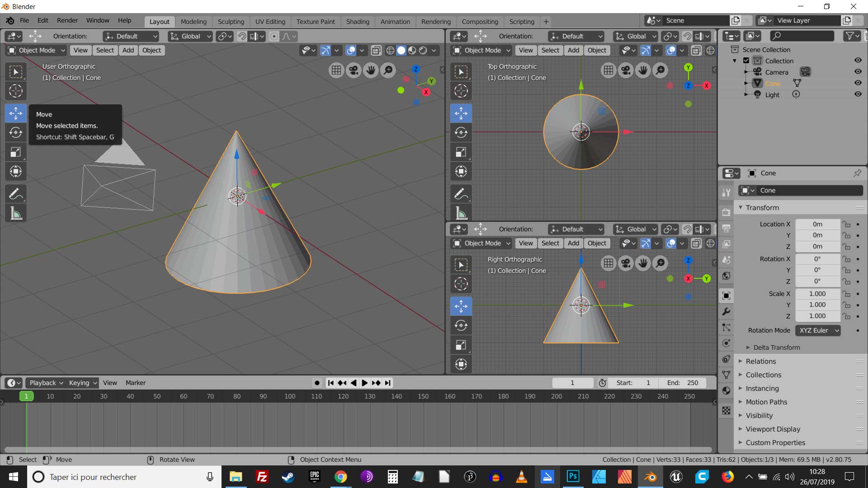
Task: Open Chrome from the taskbar
Action: coord(340,477)
